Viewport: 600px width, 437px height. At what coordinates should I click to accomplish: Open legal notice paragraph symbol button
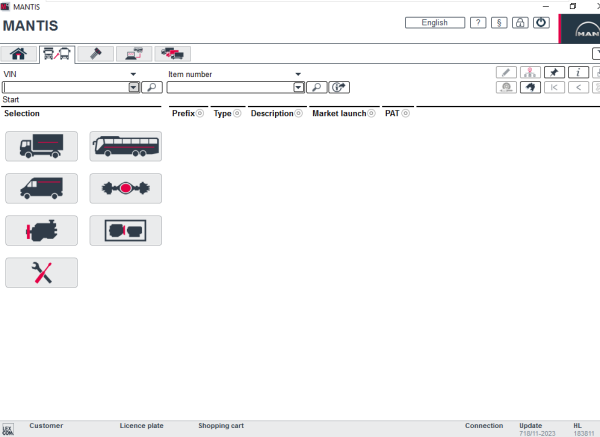pyautogui.click(x=499, y=23)
